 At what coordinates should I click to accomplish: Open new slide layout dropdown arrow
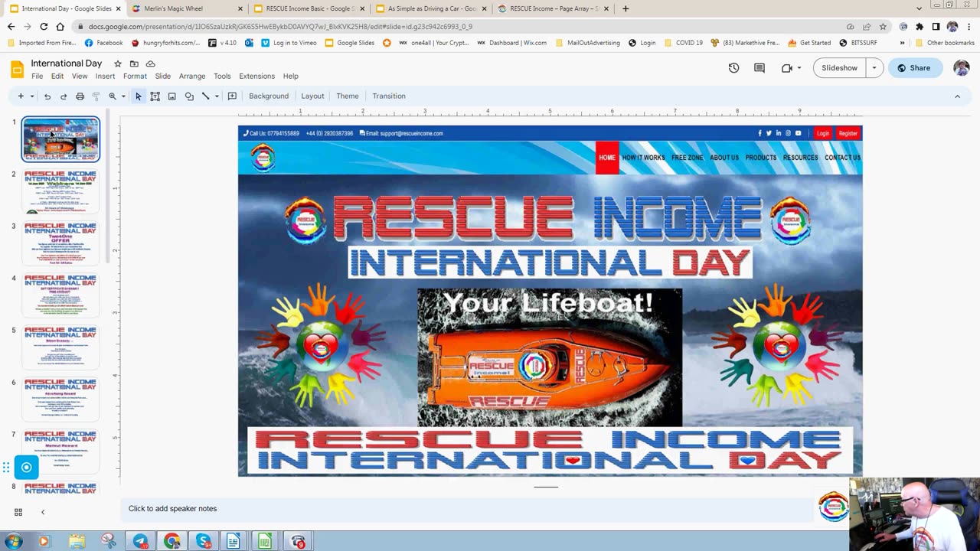click(31, 96)
